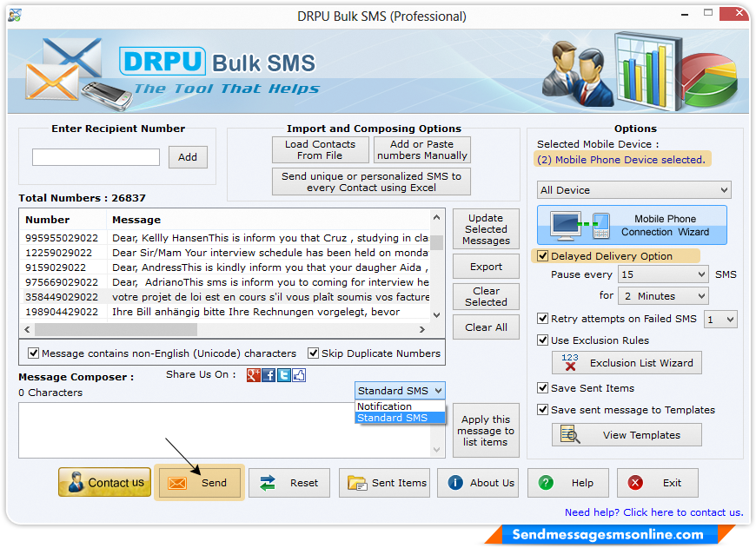Click inside the Message Composer text area
This screenshot has height=548, width=756.
[225, 430]
